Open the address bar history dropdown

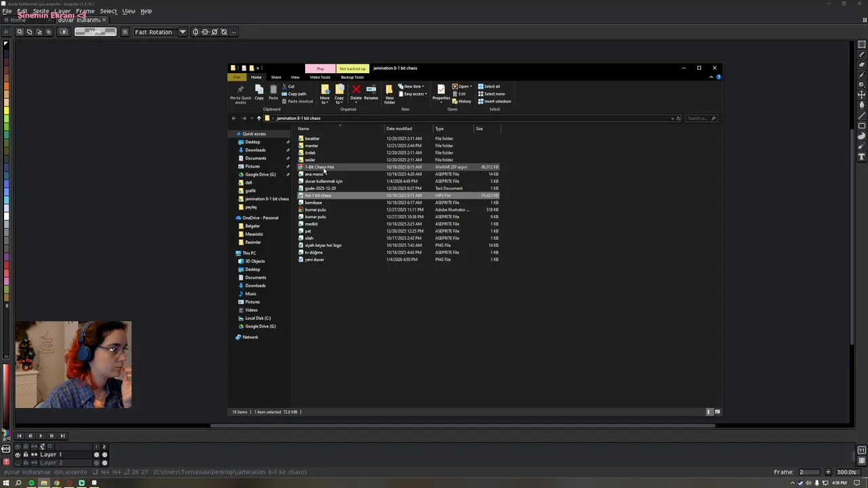click(672, 118)
